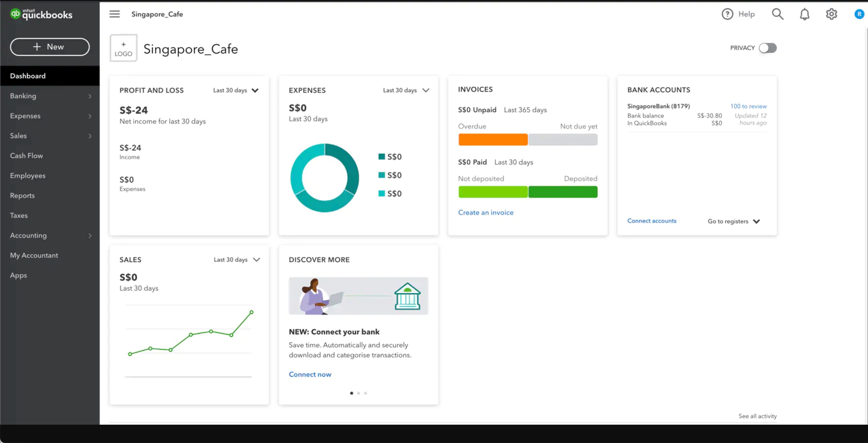Switch to the Dashboard sidebar item
Image resolution: width=868 pixels, height=443 pixels.
tap(28, 76)
